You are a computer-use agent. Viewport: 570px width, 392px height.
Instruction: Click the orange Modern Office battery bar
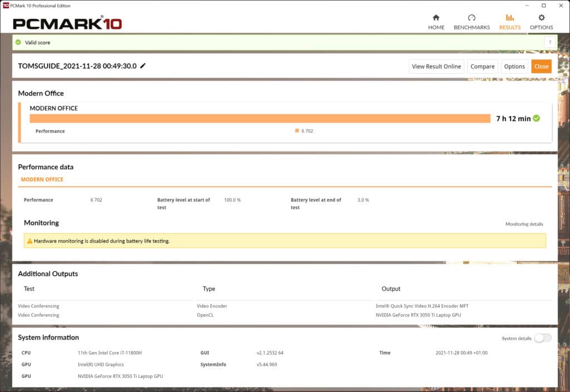(259, 118)
